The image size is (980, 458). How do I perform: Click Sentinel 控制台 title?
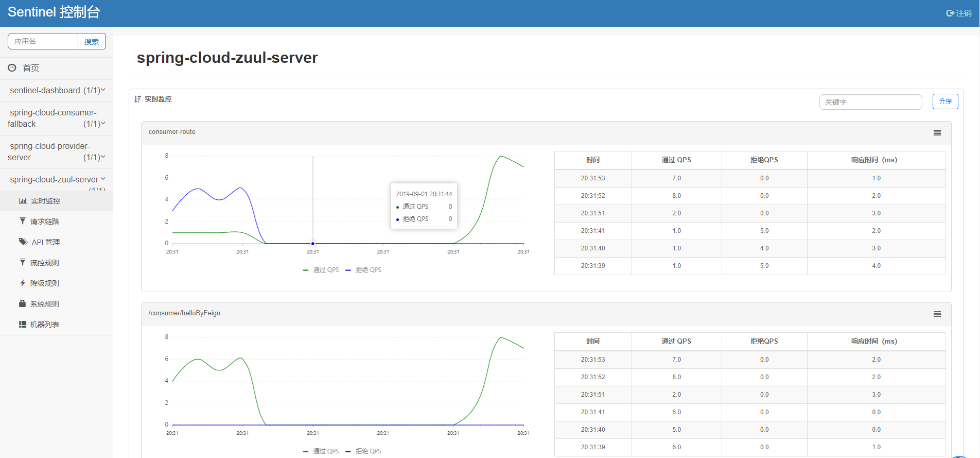coord(54,12)
